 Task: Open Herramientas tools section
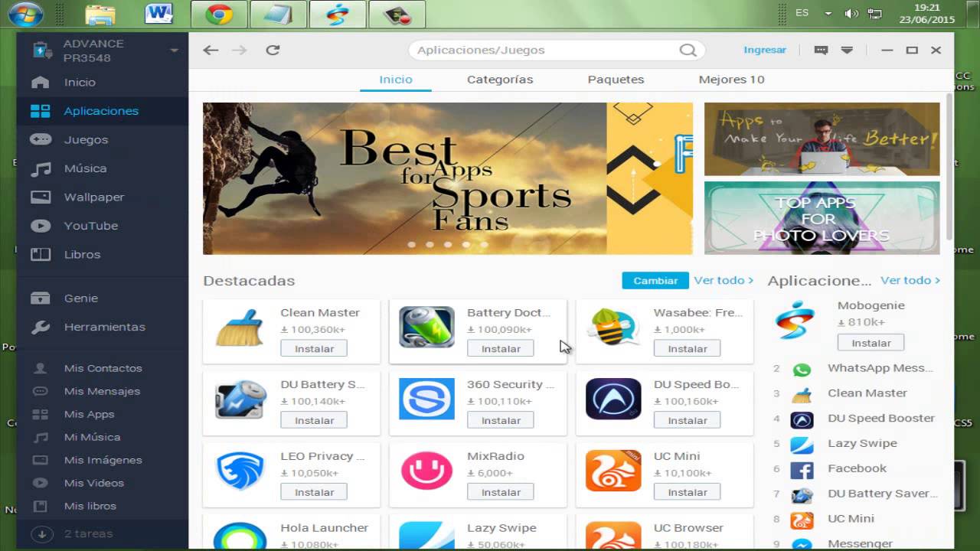tap(104, 327)
